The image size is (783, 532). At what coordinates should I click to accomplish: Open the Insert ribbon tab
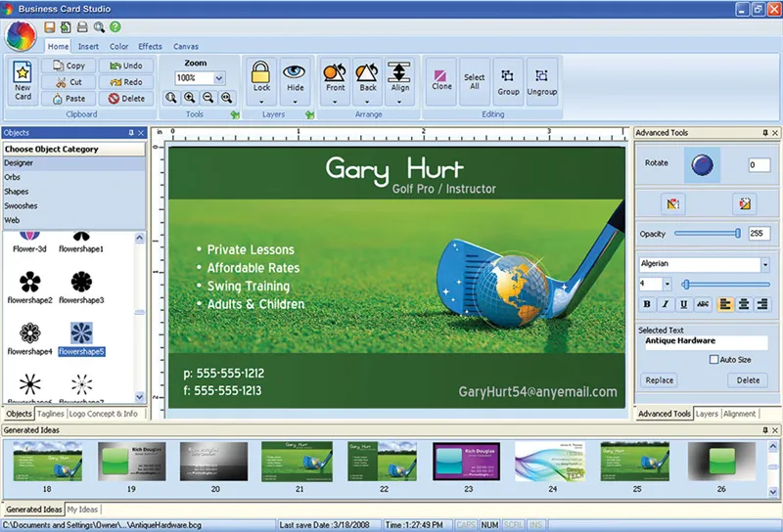point(88,46)
